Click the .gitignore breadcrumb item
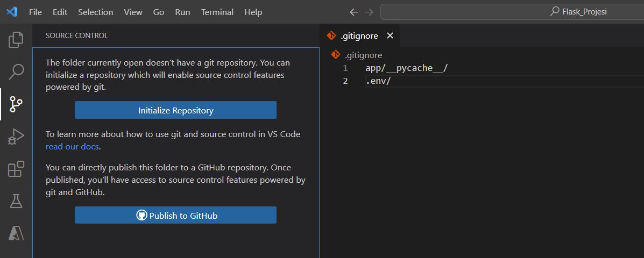Image resolution: width=644 pixels, height=258 pixels. [363, 55]
